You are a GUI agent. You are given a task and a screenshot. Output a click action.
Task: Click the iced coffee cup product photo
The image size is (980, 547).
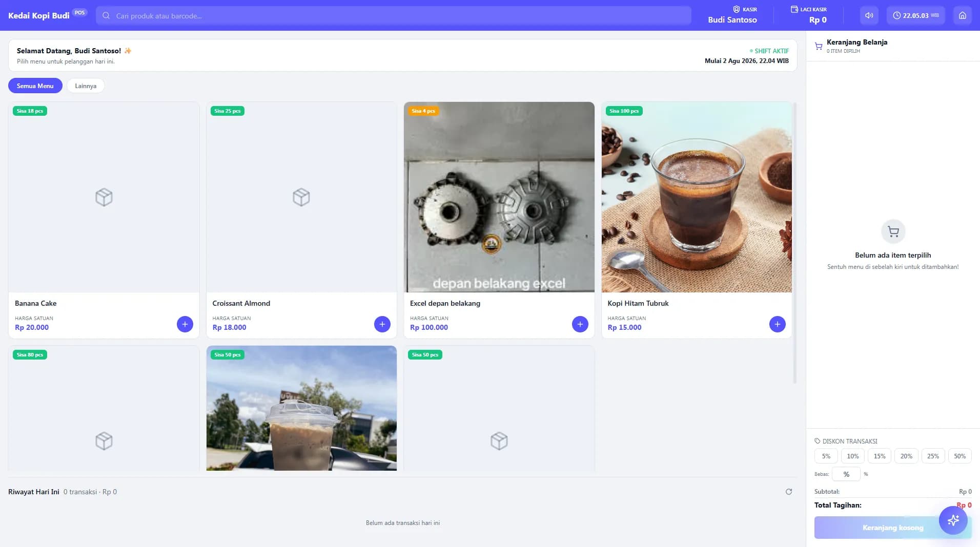click(x=301, y=408)
